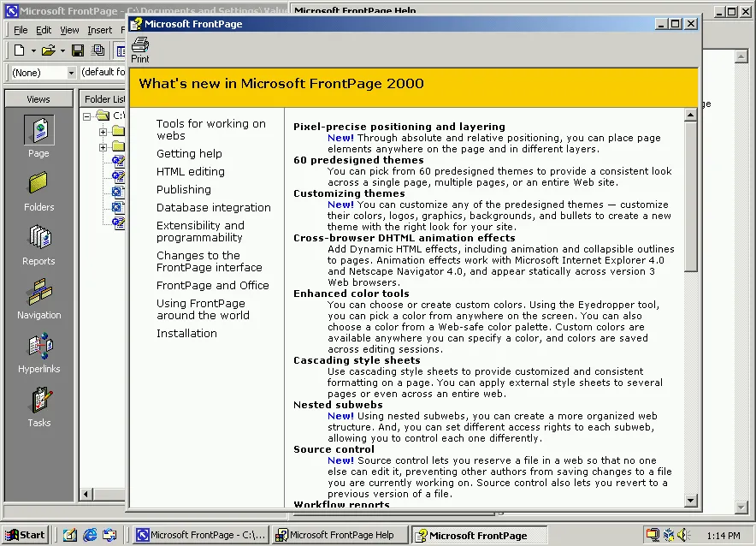Screen dimensions: 756x546
Task: Open the Style (None) dropdown
Action: click(x=71, y=73)
